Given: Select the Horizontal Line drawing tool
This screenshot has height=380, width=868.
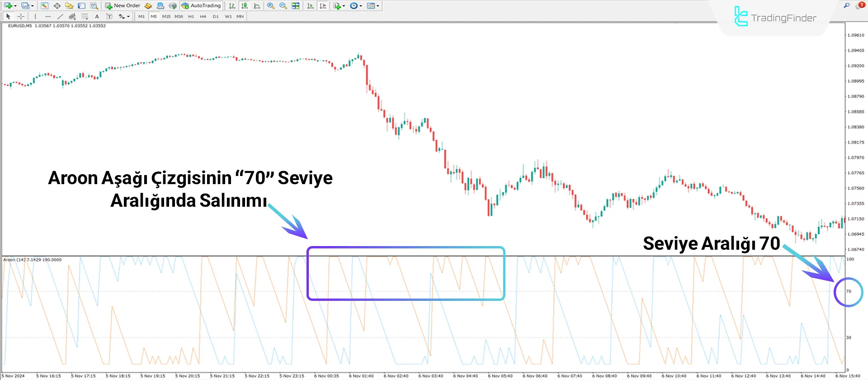Looking at the screenshot, I should 47,16.
